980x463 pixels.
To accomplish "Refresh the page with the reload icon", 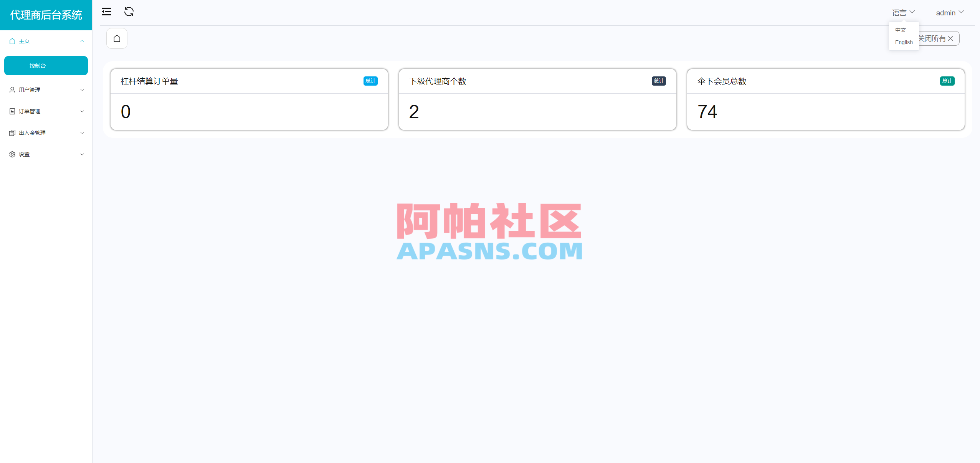I will [129, 12].
